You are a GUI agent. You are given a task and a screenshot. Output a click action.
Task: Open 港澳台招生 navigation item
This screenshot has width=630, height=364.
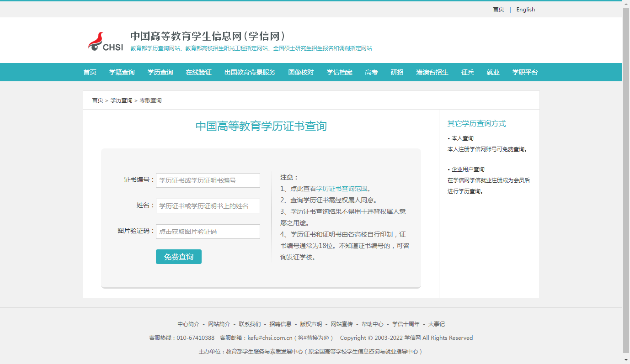[432, 72]
